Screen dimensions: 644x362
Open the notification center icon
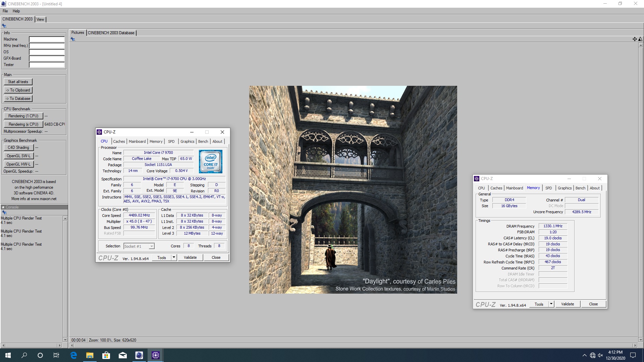[x=633, y=355]
